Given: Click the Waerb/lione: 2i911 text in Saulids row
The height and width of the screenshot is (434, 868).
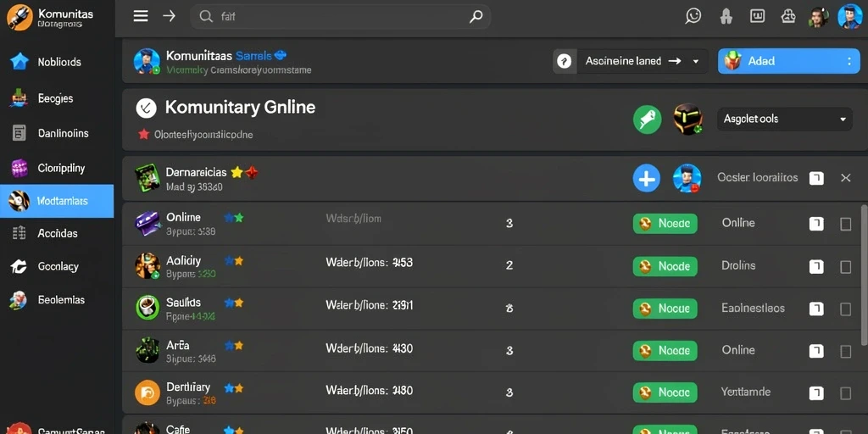Looking at the screenshot, I should (x=370, y=305).
